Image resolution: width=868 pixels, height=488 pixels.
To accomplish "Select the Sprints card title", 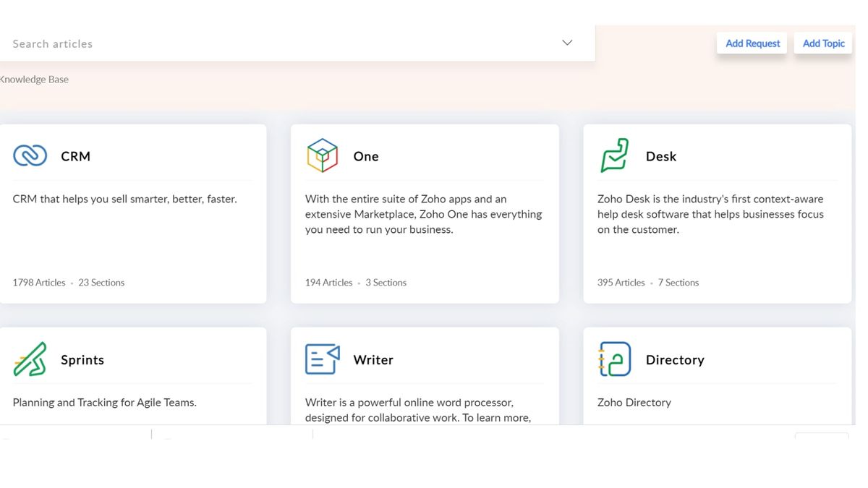I will 82,359.
